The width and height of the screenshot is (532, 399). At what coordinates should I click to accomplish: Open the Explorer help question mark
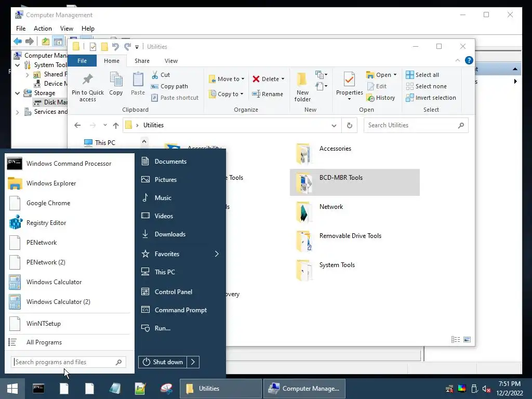coord(469,60)
